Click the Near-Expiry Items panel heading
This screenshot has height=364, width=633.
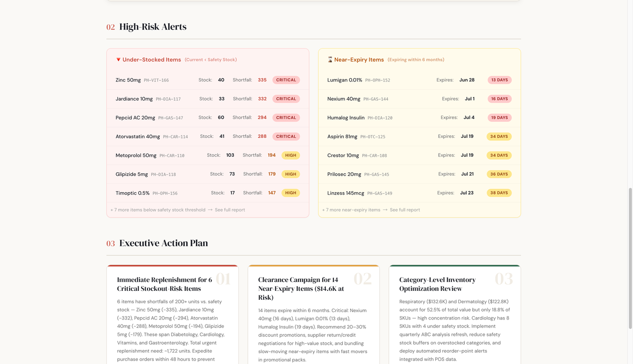[359, 60]
